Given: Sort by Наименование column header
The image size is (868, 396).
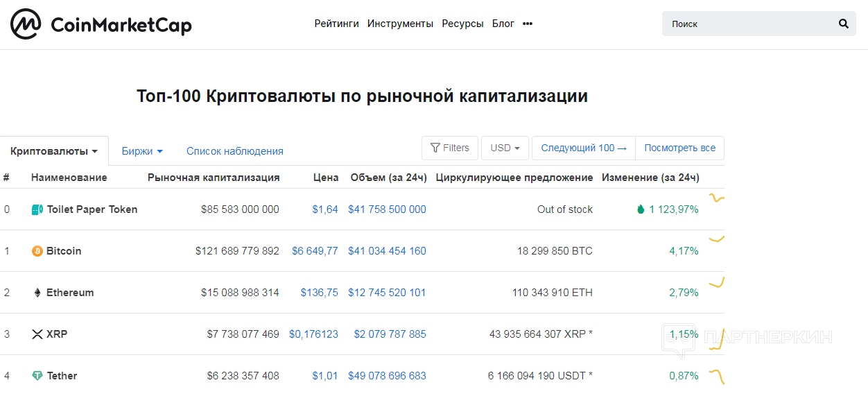Looking at the screenshot, I should tap(69, 178).
